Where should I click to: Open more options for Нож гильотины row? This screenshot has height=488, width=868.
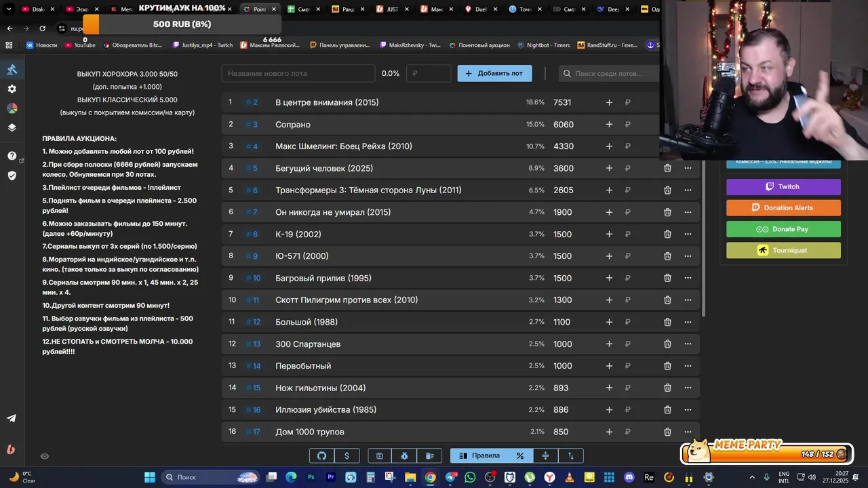pos(688,388)
